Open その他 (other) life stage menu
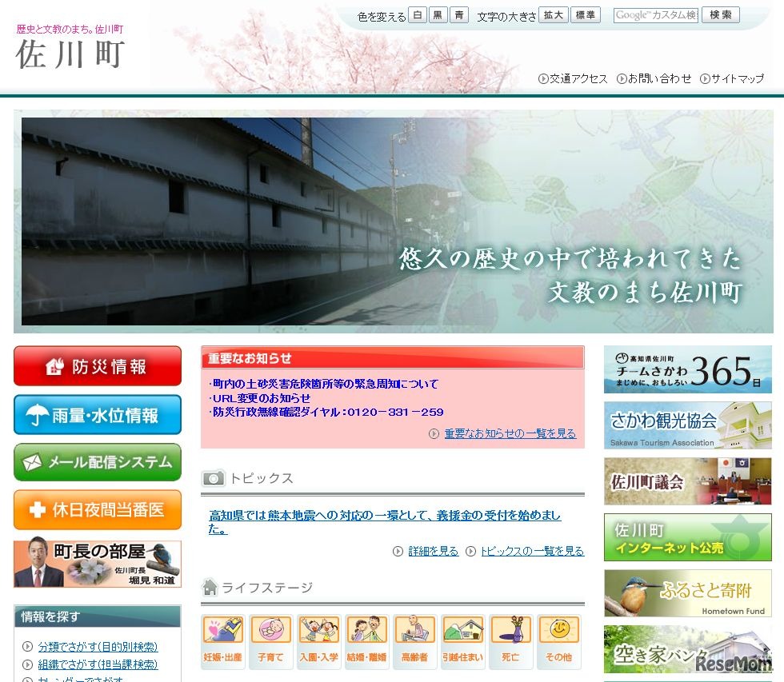Viewport: 784px width, 682px height. coord(558,640)
